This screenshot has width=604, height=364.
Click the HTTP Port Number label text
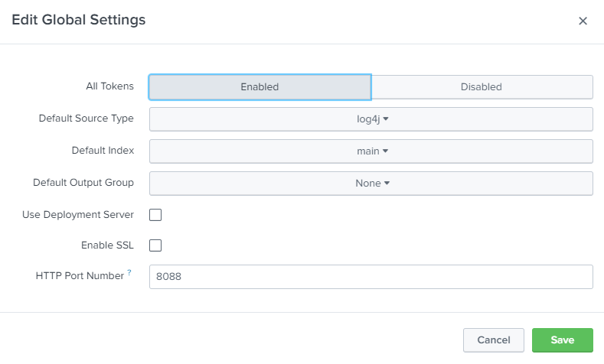point(80,276)
